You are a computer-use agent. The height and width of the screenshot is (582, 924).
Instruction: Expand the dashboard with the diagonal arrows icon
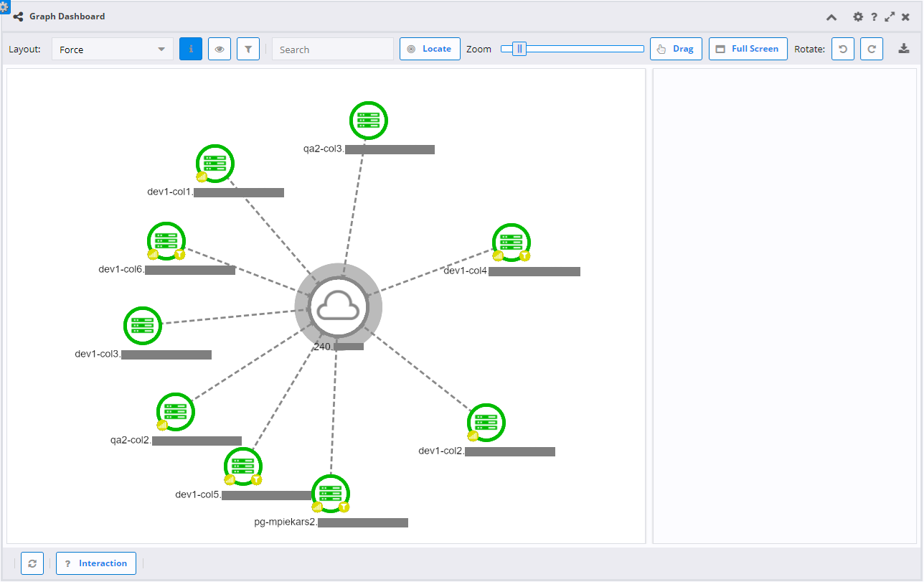coord(890,16)
